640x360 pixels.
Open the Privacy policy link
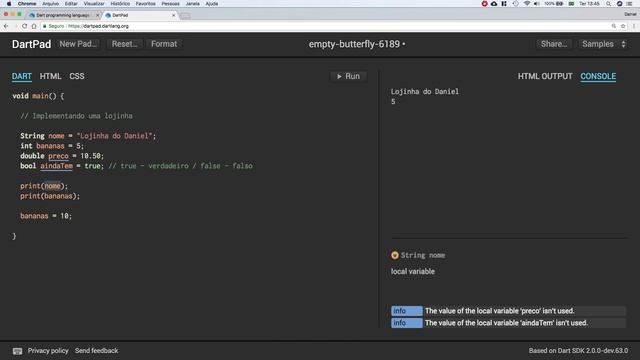click(48, 351)
